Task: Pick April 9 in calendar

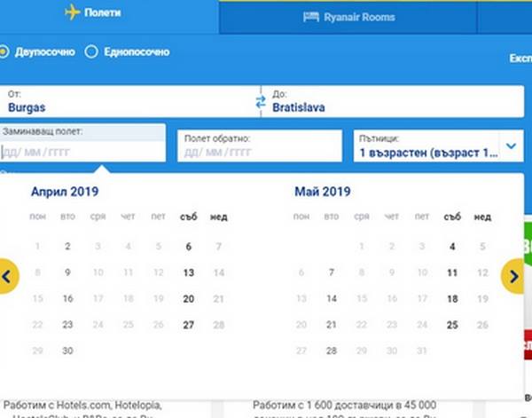Action: pos(67,272)
